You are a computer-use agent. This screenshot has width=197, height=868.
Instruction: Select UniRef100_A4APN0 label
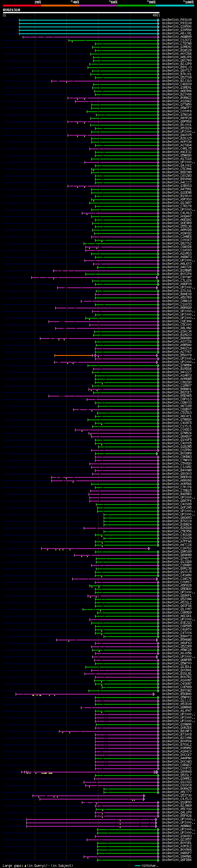point(177,758)
